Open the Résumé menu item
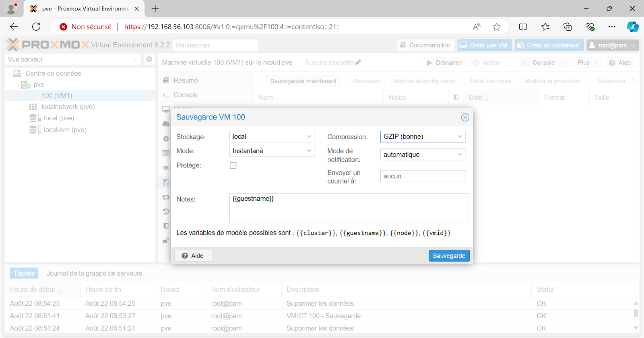 [186, 80]
